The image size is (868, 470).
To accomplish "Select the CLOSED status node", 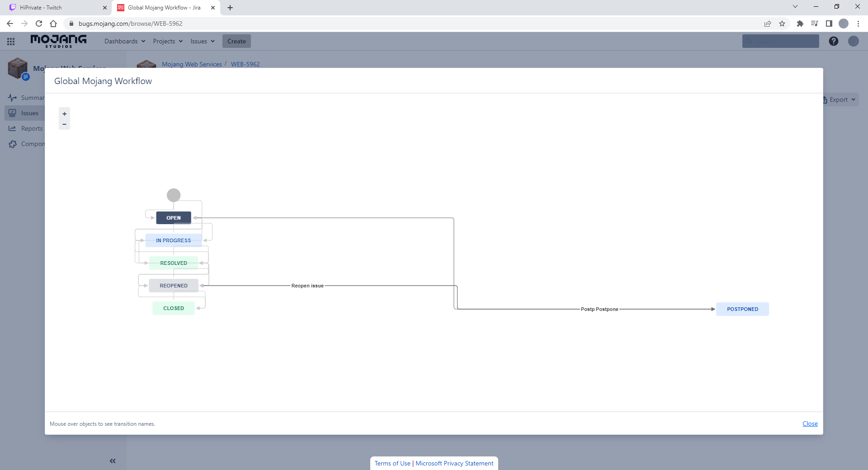I will 174,308.
